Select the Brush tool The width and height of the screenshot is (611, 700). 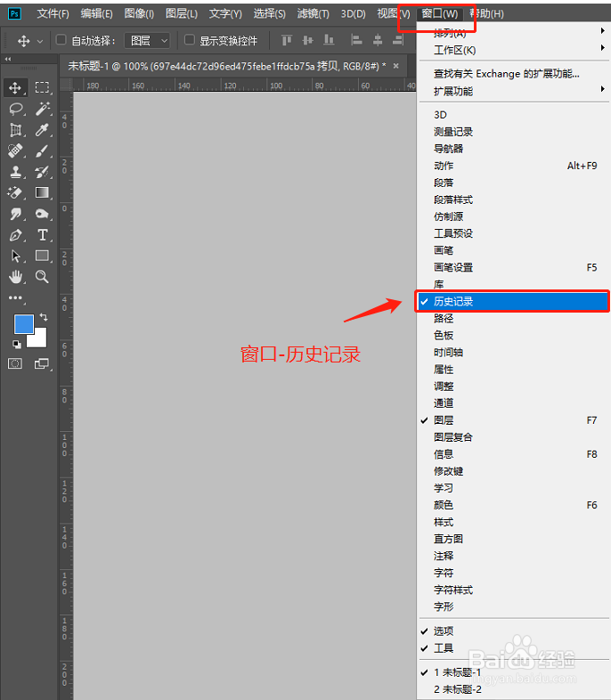pos(42,151)
